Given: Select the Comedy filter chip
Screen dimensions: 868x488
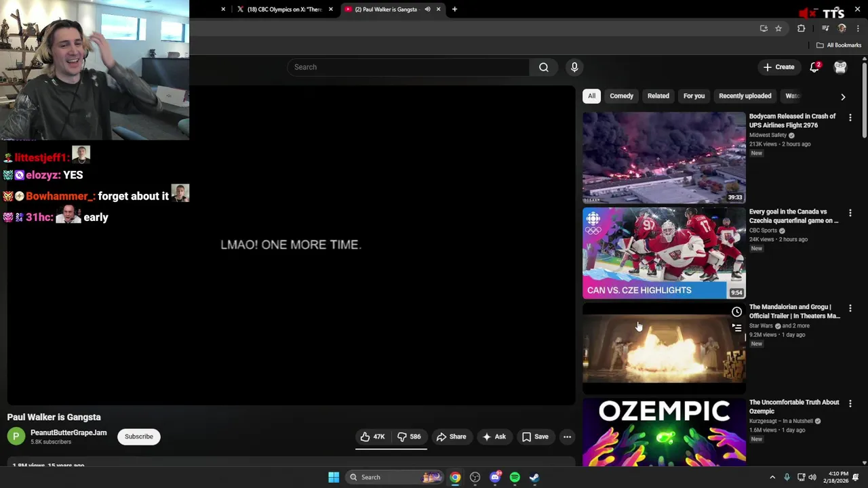Looking at the screenshot, I should point(621,96).
